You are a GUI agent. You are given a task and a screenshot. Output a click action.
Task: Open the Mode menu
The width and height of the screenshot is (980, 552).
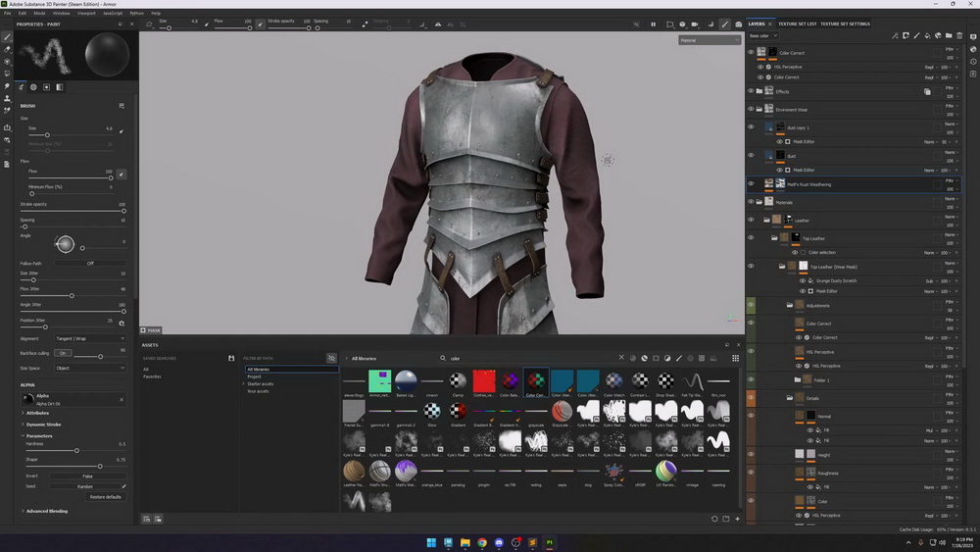click(39, 13)
